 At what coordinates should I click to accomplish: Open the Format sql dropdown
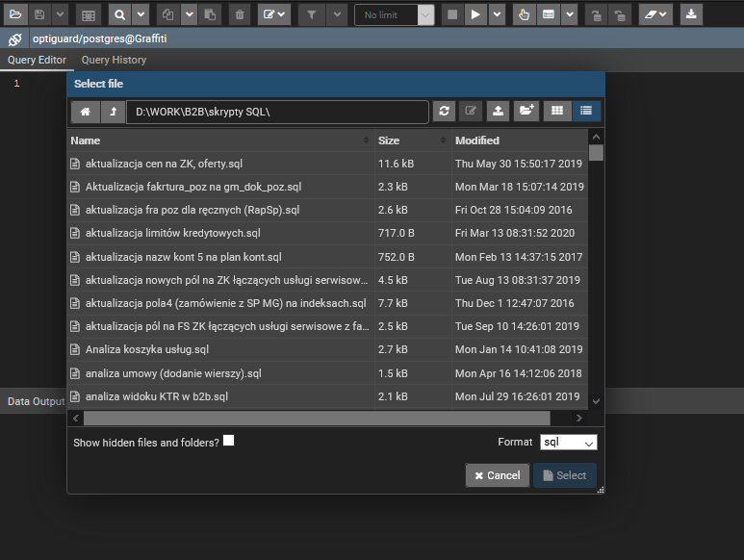pos(568,442)
